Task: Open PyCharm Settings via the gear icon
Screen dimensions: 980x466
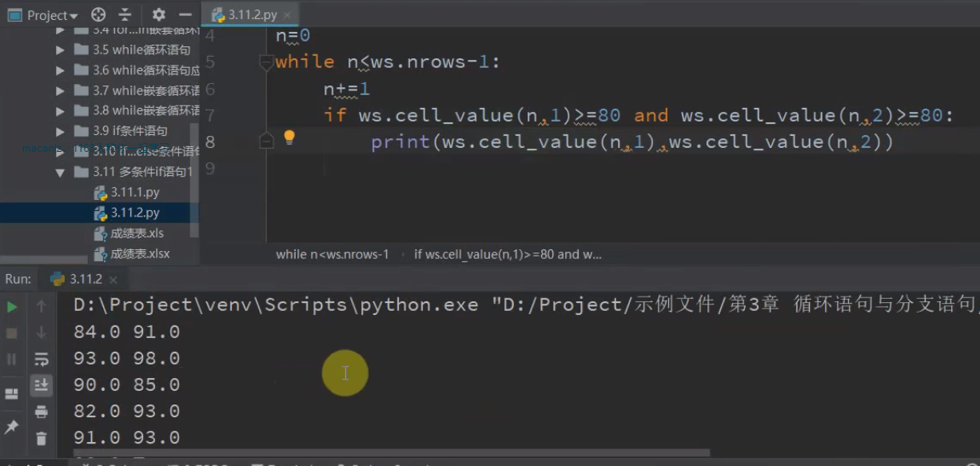Action: 157,14
